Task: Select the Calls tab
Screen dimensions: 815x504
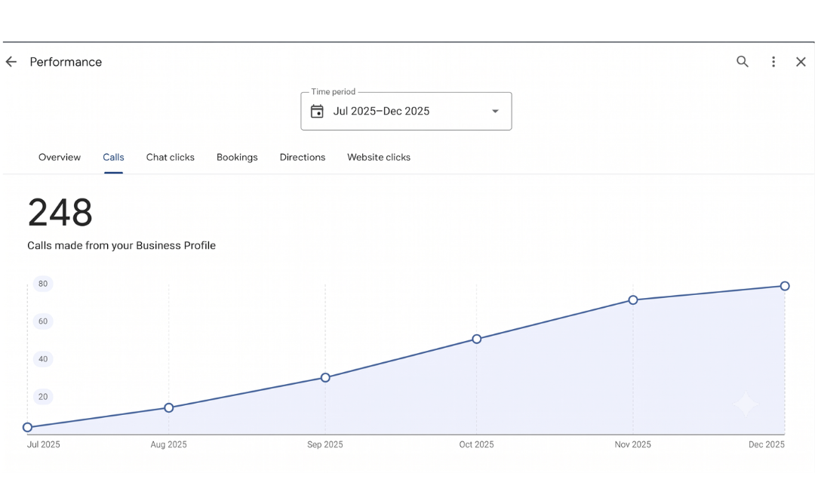Action: [x=113, y=158]
